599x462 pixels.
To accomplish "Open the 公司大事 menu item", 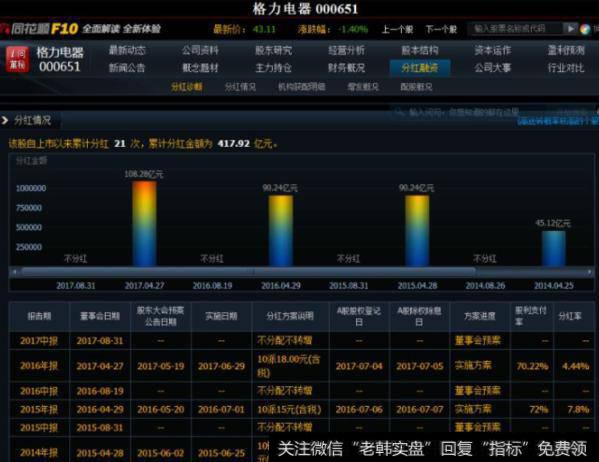I will click(492, 68).
